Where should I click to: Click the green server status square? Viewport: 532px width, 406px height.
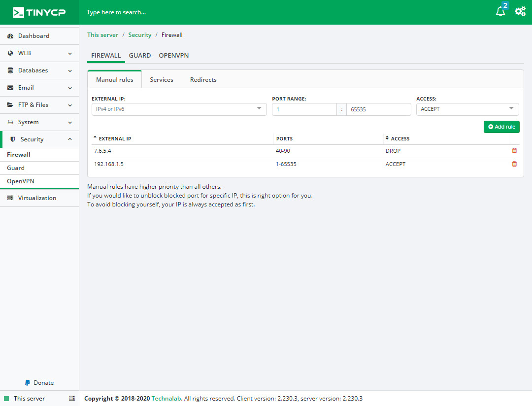[x=6, y=399]
